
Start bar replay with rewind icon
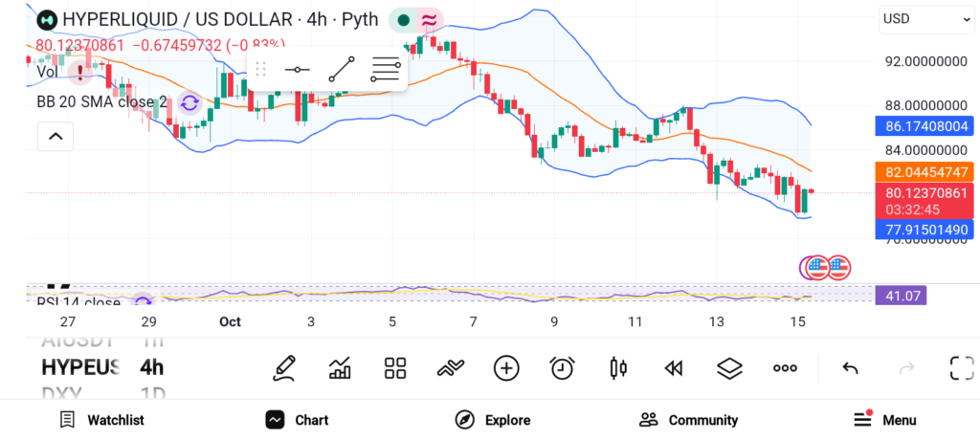point(673,368)
